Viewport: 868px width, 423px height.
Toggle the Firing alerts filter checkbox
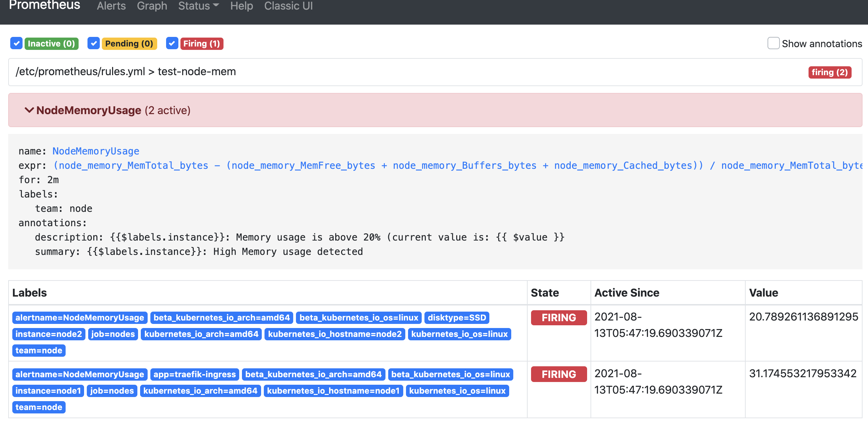[x=172, y=43]
